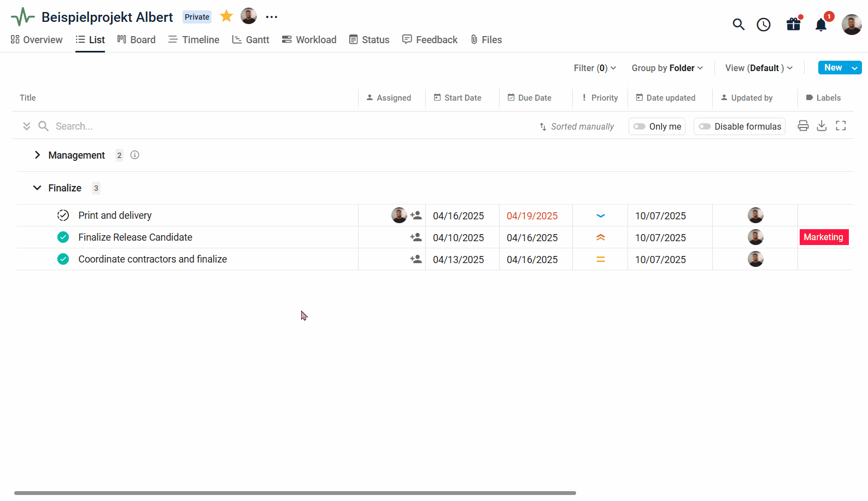Star the project as favorite

pos(226,16)
